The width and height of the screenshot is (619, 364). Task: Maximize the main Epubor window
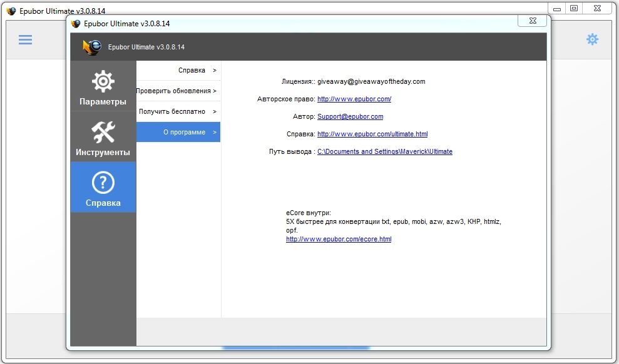click(x=574, y=9)
